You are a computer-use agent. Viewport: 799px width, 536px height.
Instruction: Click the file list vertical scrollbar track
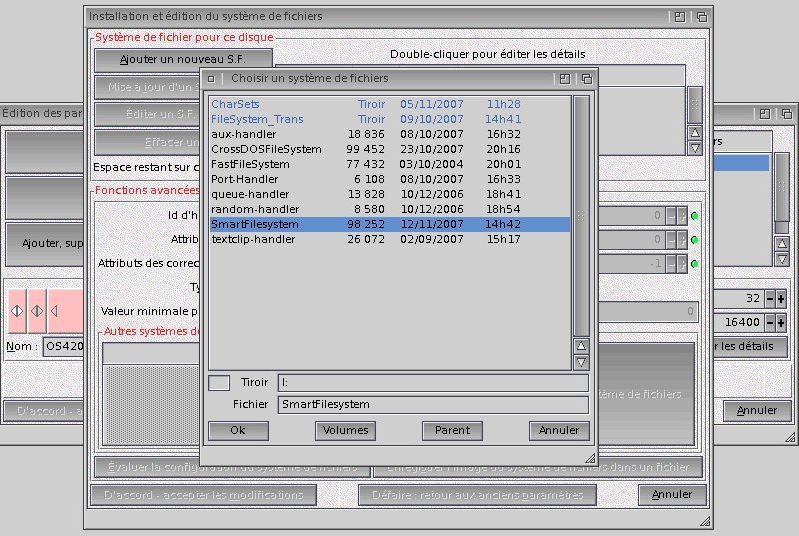click(581, 216)
